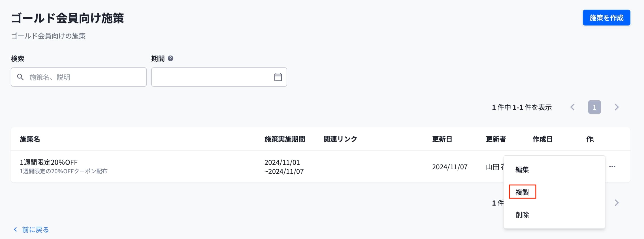Select 削除 from the context menu
This screenshot has width=644, height=239.
pyautogui.click(x=522, y=215)
